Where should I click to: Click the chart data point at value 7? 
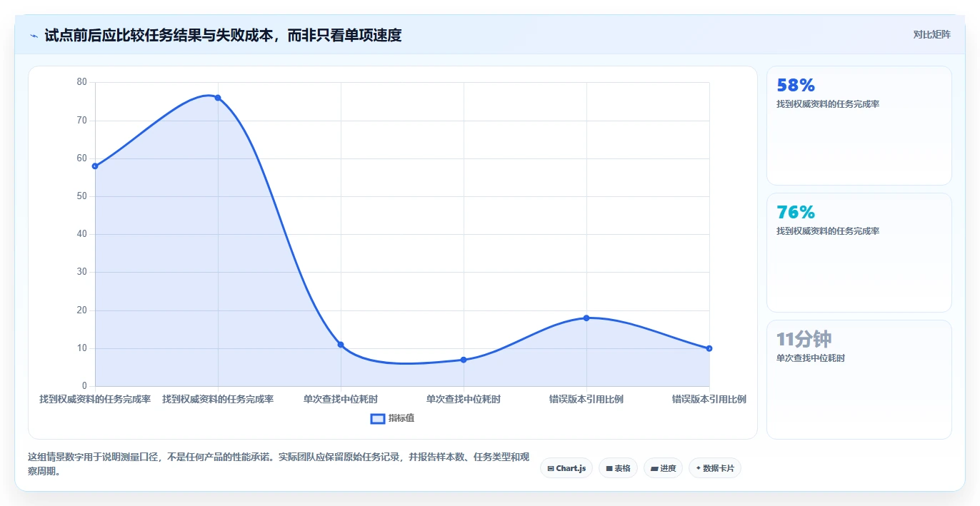click(x=464, y=360)
